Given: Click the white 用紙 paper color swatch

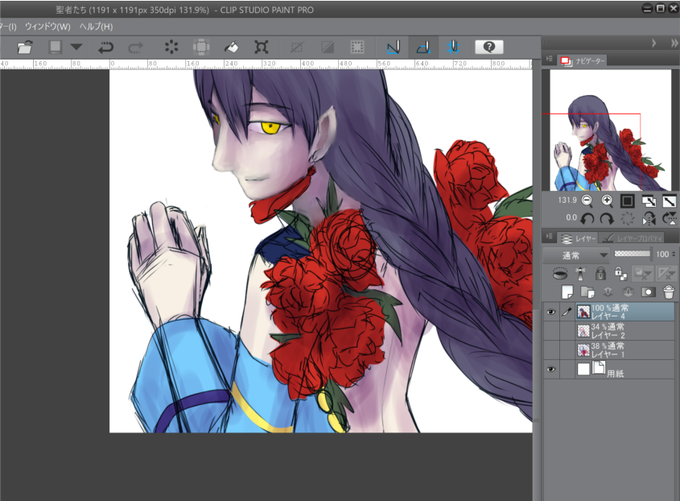Looking at the screenshot, I should [584, 370].
